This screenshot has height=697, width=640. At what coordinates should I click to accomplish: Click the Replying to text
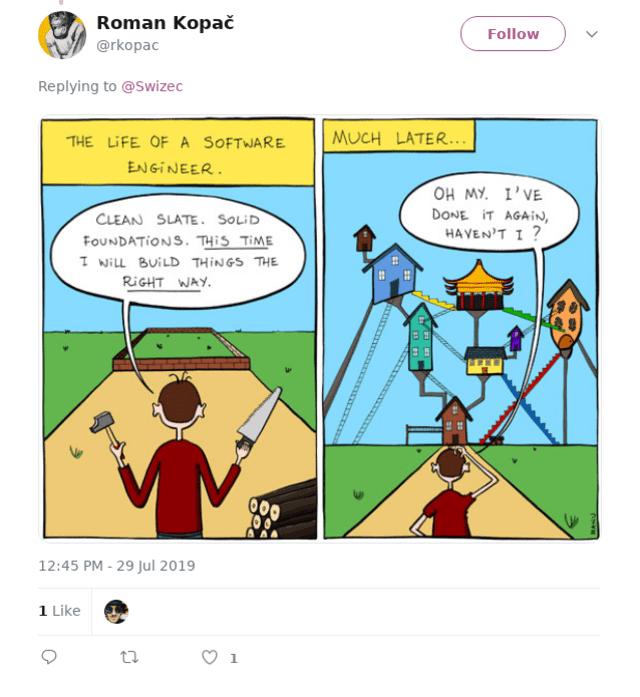[x=77, y=86]
